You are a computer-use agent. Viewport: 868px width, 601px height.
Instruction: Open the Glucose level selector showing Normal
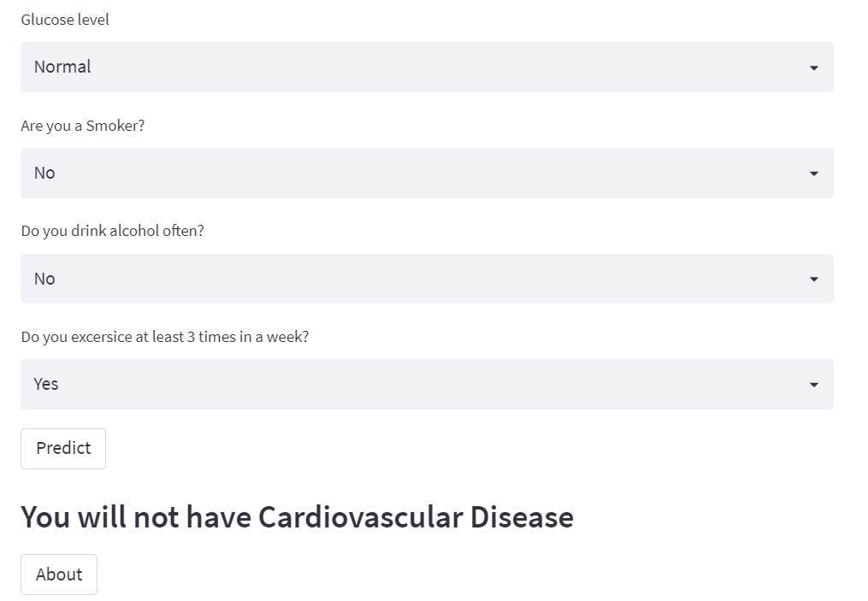[x=428, y=67]
